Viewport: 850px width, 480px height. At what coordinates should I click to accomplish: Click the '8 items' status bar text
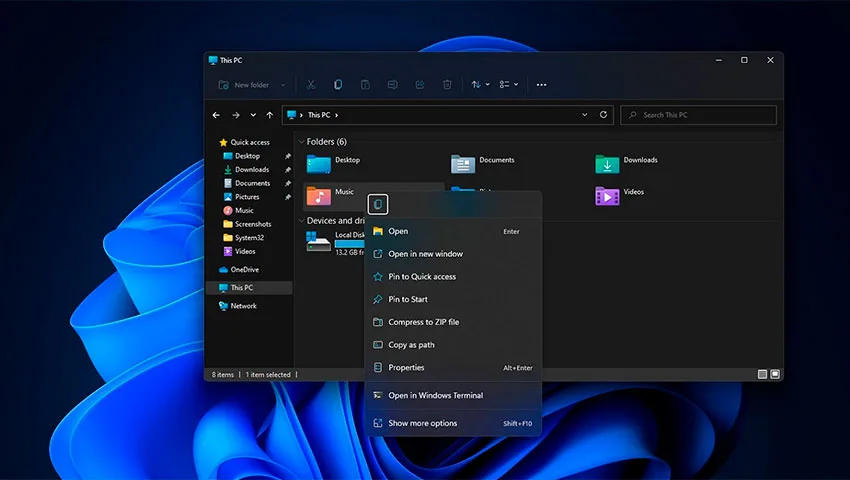click(222, 375)
